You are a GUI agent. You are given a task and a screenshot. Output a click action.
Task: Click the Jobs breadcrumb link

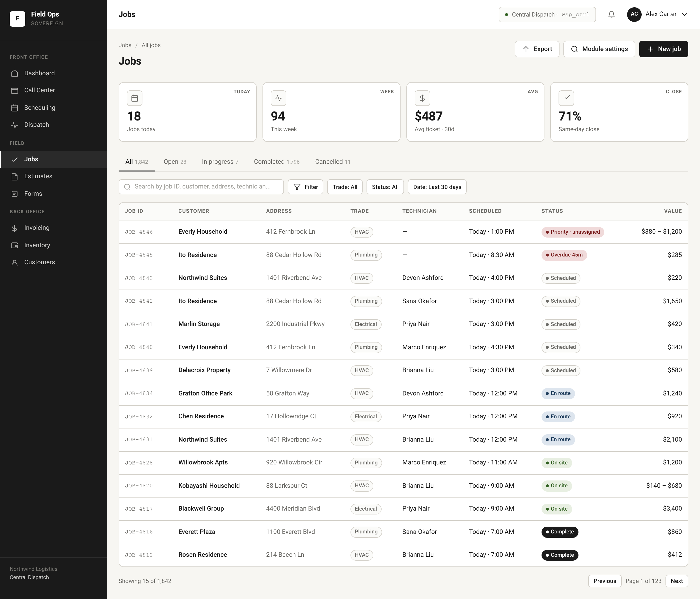coord(125,45)
